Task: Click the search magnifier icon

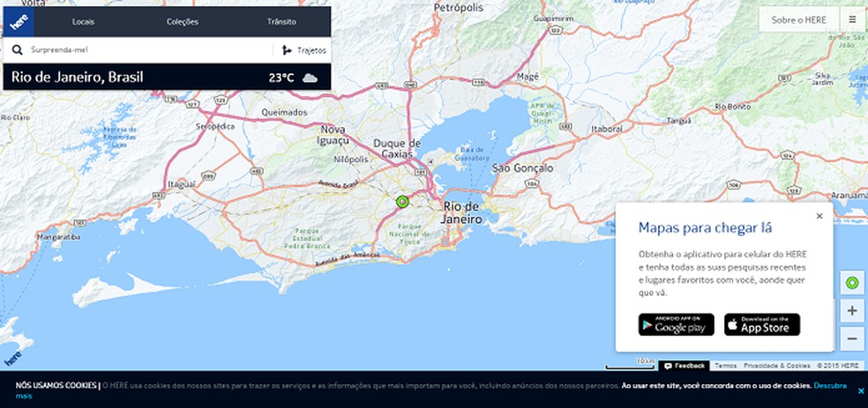Action: tap(17, 50)
